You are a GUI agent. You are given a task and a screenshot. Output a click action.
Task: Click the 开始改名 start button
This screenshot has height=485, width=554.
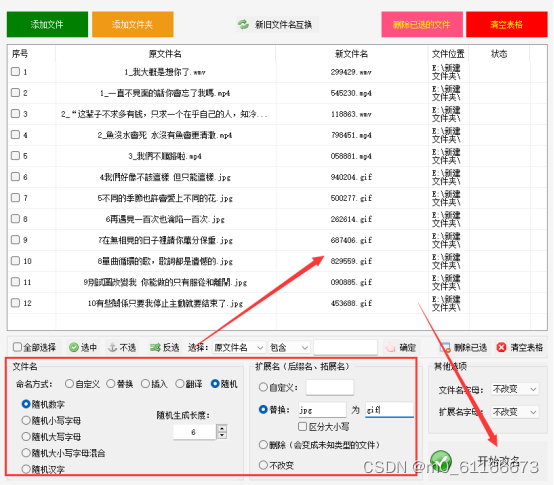(x=488, y=461)
